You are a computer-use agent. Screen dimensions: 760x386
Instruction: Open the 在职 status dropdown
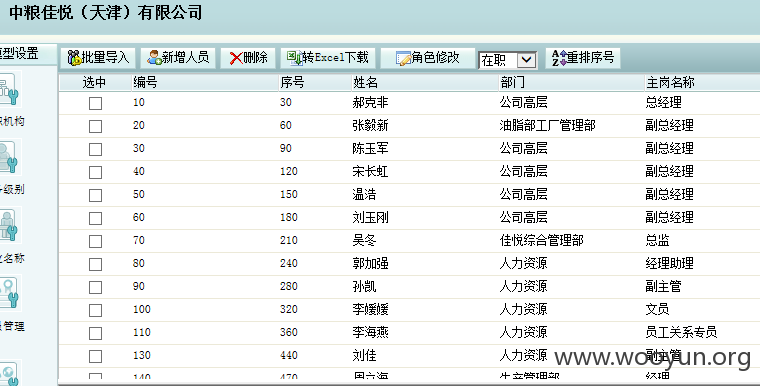507,60
